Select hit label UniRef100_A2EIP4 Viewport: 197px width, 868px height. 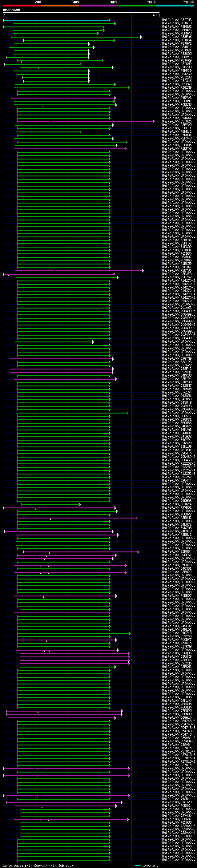(177, 379)
